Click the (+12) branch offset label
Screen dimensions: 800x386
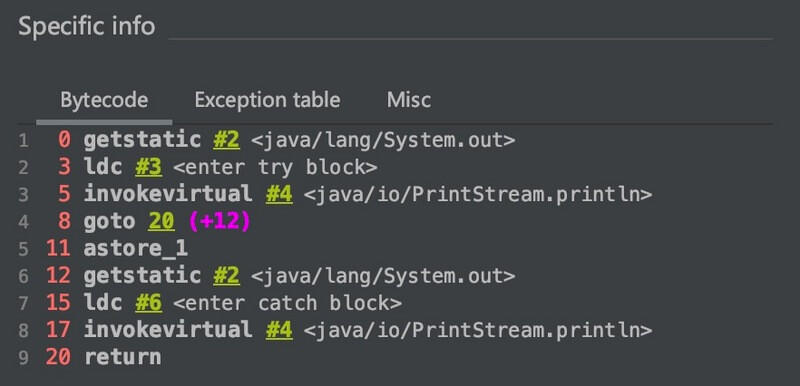220,222
